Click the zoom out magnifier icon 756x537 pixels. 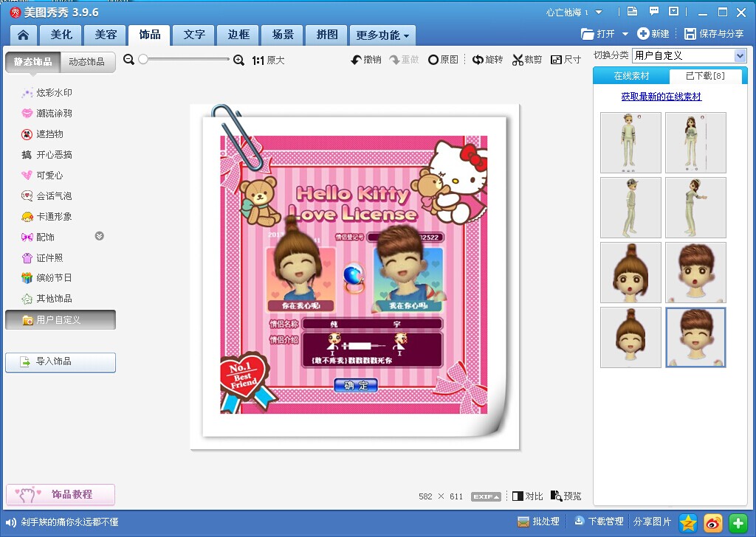point(128,60)
